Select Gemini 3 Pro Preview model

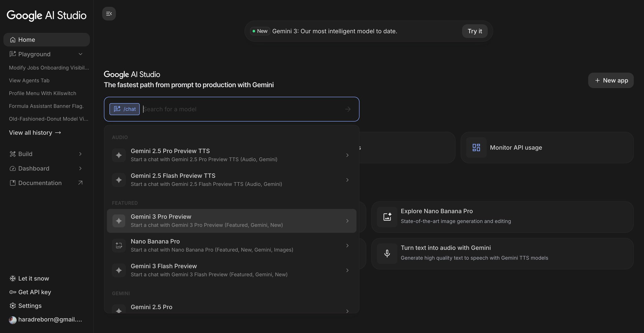[x=231, y=221]
